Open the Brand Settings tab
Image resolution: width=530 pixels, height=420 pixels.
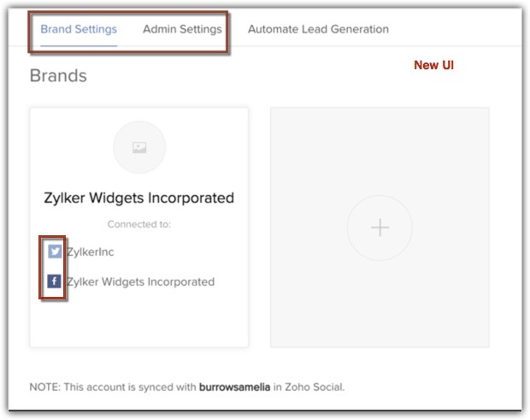[79, 29]
